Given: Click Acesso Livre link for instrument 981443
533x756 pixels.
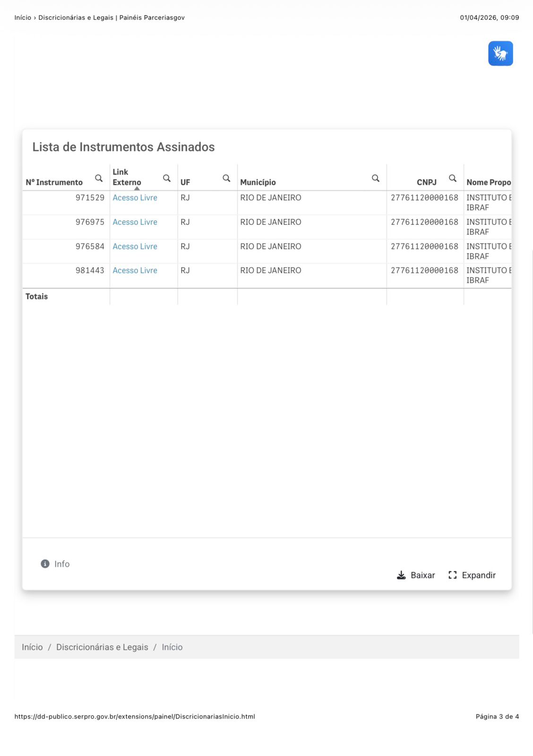Looking at the screenshot, I should tap(135, 271).
